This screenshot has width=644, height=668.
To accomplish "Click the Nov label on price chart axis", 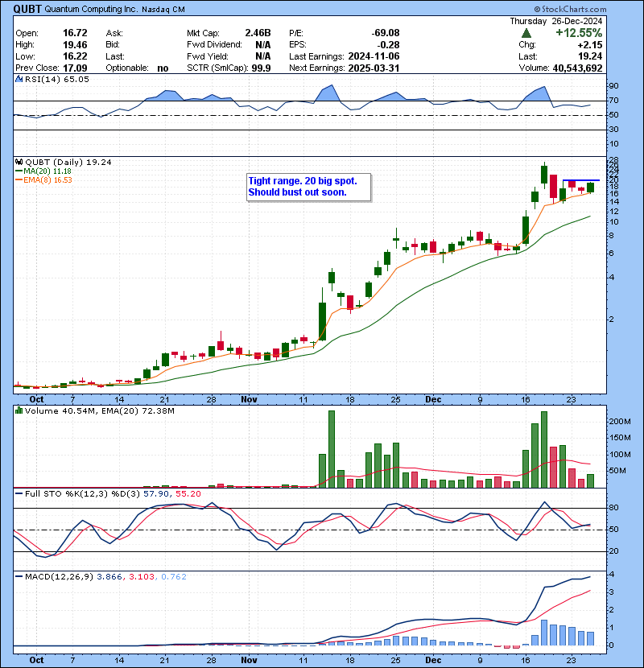I will point(250,398).
